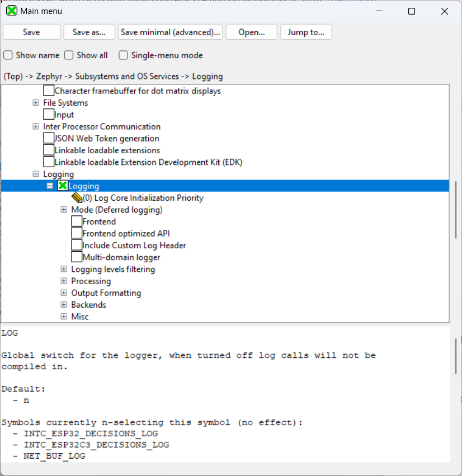This screenshot has height=476, width=462.
Task: Expand the Output Formatting node
Action: pos(64,293)
